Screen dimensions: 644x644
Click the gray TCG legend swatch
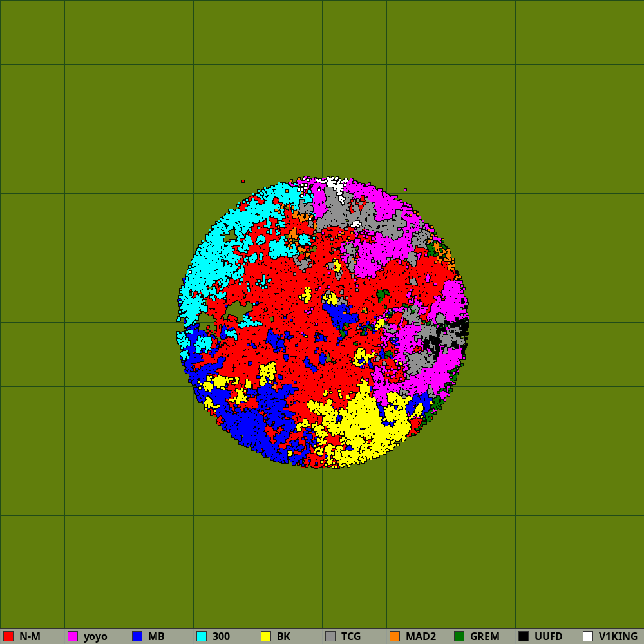[x=330, y=636]
